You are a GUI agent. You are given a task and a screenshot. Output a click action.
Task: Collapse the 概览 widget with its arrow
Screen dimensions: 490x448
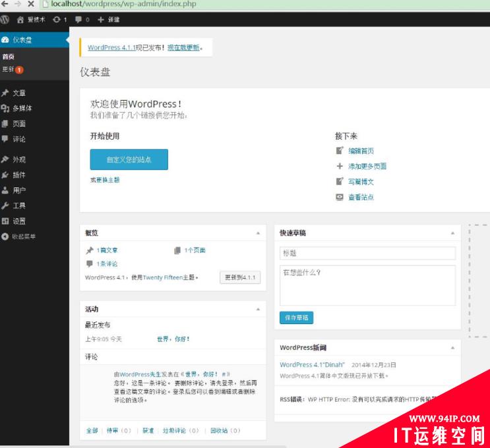[x=258, y=233]
